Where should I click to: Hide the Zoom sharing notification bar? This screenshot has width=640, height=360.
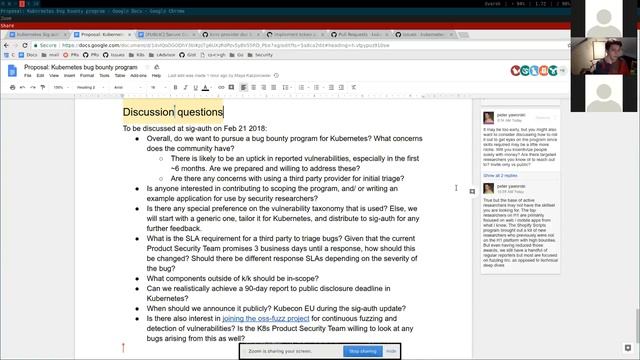pyautogui.click(x=391, y=351)
